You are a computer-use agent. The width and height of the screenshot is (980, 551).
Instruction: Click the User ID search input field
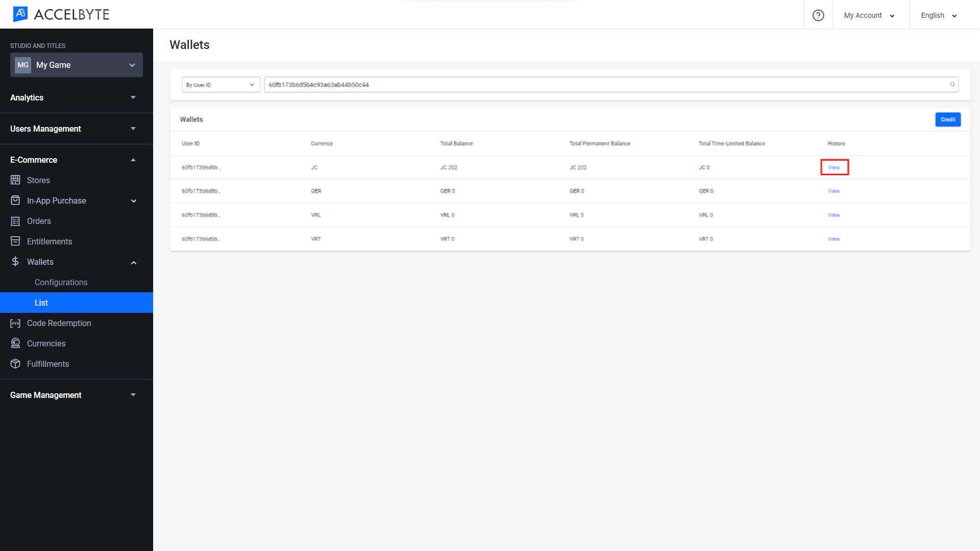pyautogui.click(x=611, y=84)
